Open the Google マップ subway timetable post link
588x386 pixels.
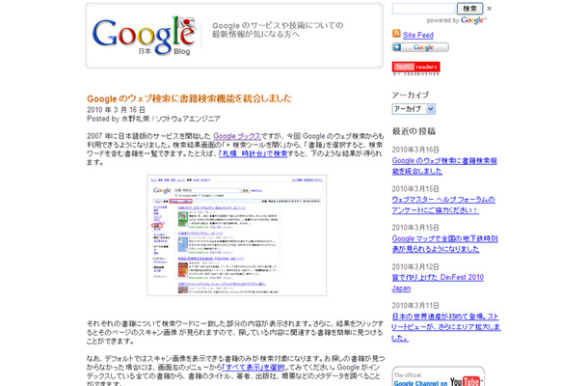tap(444, 244)
